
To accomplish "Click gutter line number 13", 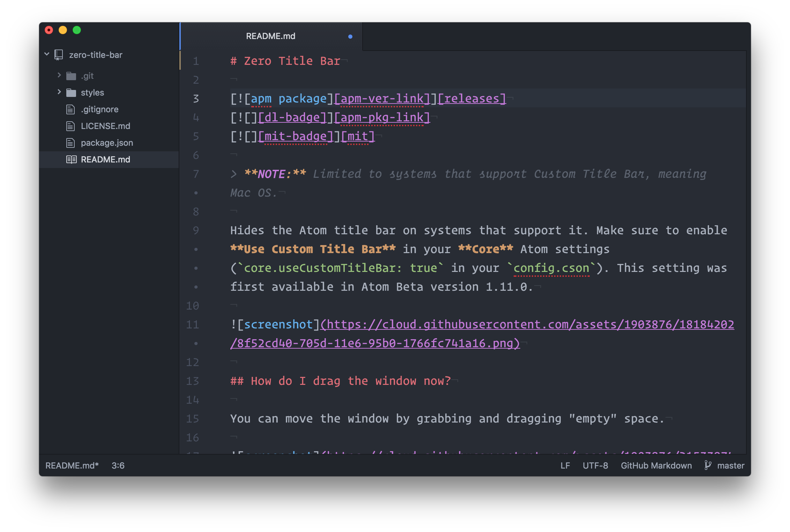I will 193,381.
